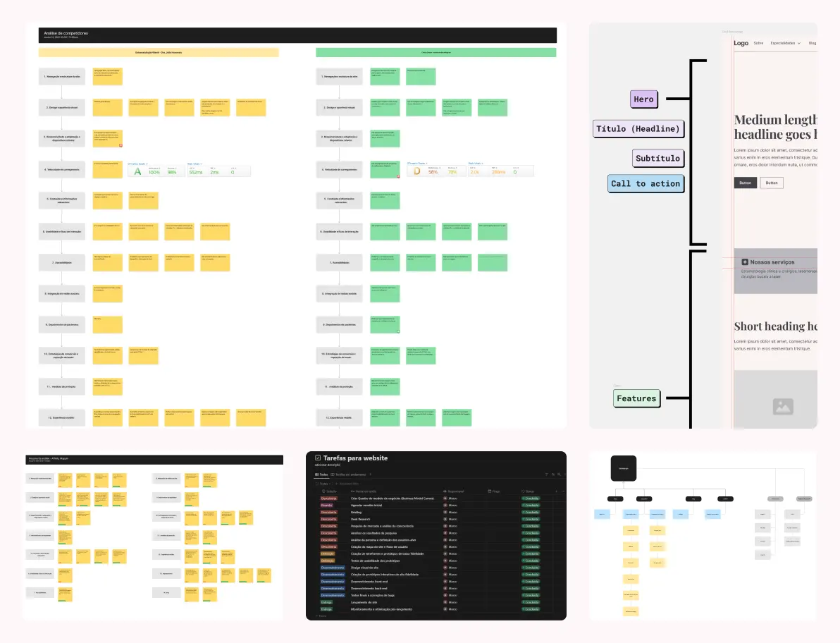The image size is (840, 643).
Task: Click the filter icon in tasks toolbar
Action: click(546, 474)
